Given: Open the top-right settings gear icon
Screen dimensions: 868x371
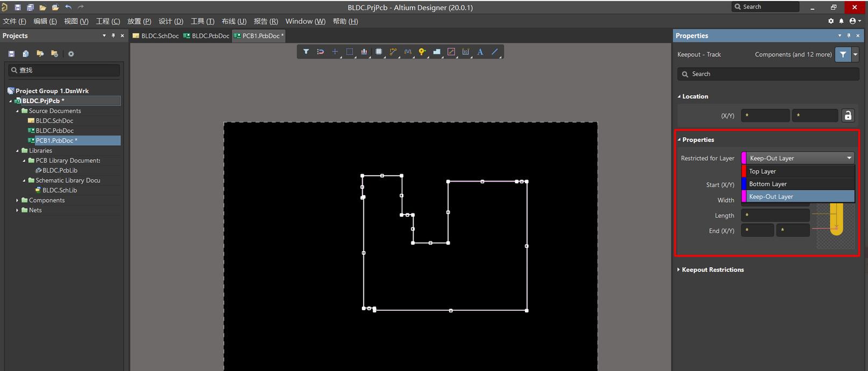Looking at the screenshot, I should (831, 21).
